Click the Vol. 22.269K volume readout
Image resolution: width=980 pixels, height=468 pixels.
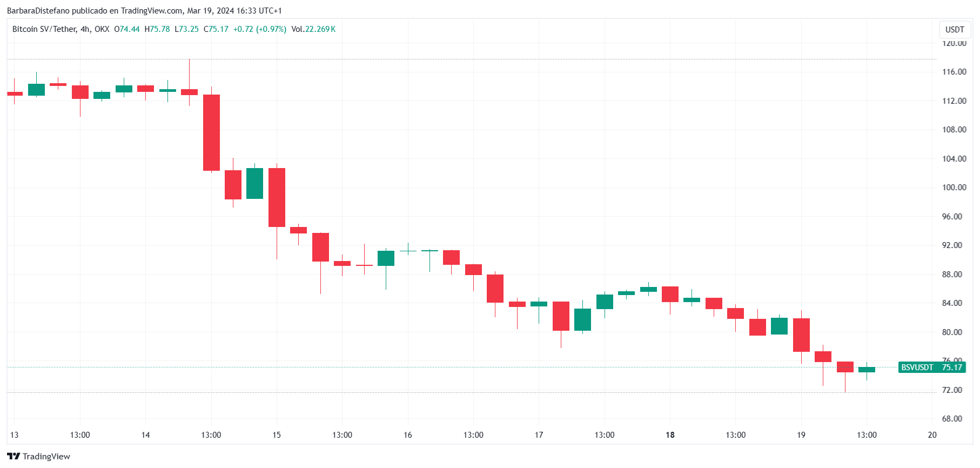[x=313, y=29]
